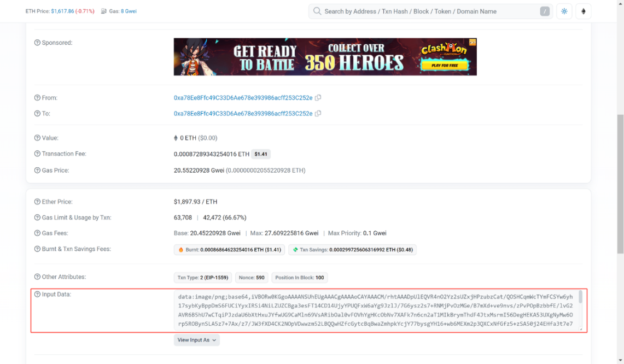Click the help icon beside Ether Price
The height and width of the screenshot is (364, 624).
pyautogui.click(x=37, y=202)
